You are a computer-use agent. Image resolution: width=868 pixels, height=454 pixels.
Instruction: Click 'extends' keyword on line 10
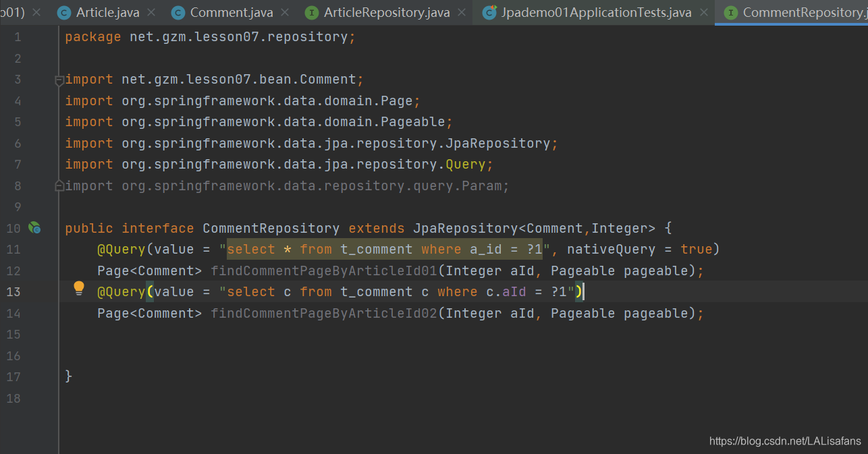click(377, 229)
